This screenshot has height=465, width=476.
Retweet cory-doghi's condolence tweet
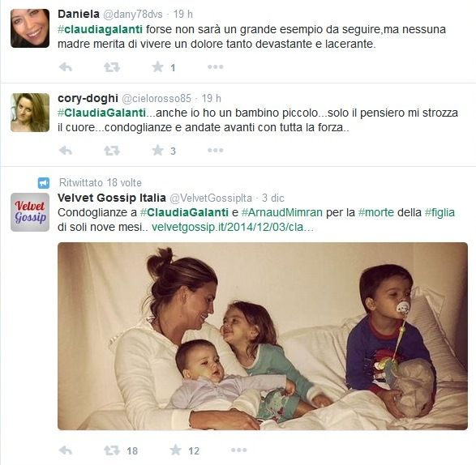point(112,150)
